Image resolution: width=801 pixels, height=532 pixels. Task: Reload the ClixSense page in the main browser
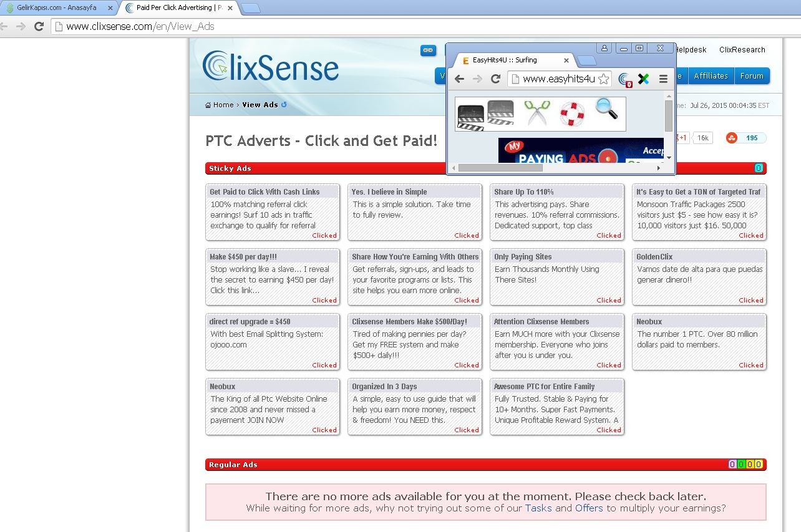[39, 26]
